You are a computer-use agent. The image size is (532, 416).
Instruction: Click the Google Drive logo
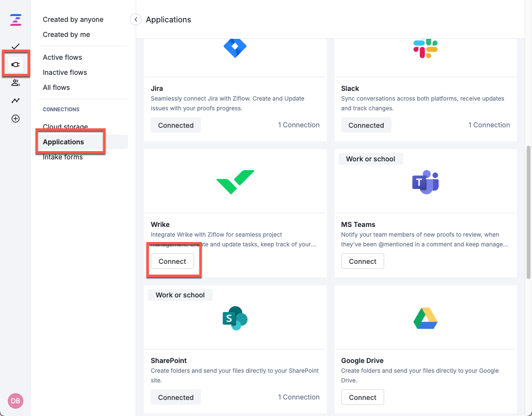tap(426, 318)
